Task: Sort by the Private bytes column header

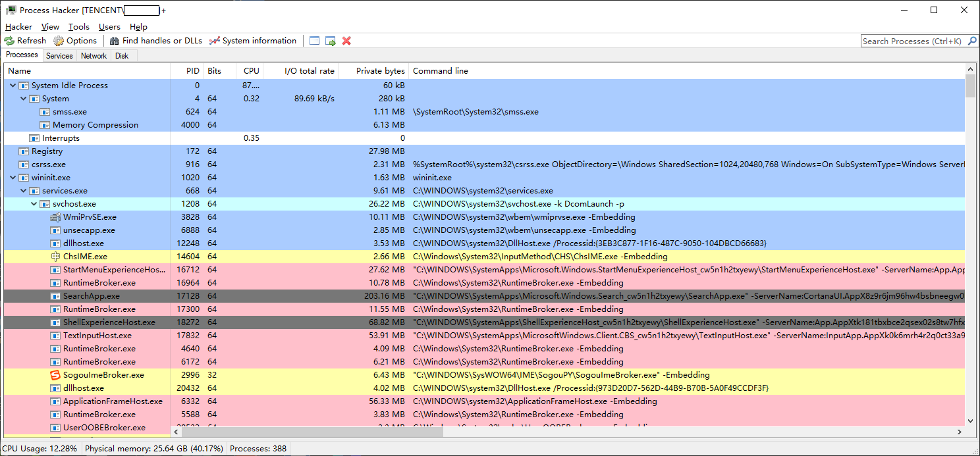Action: [x=382, y=70]
